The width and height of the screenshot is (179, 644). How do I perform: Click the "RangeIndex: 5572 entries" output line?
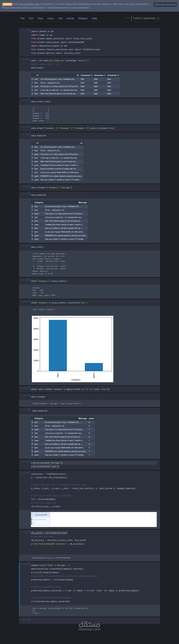click(x=48, y=256)
